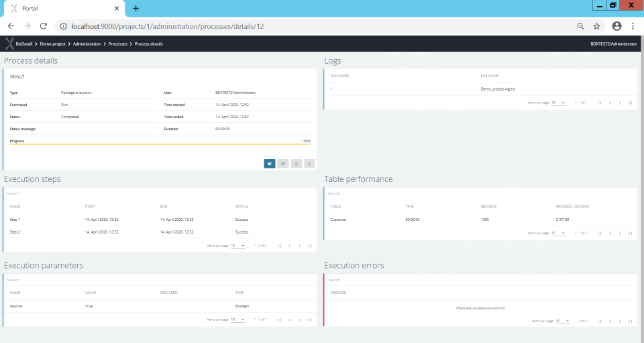Open the Portal browser tab
The image size is (644, 343).
point(64,8)
